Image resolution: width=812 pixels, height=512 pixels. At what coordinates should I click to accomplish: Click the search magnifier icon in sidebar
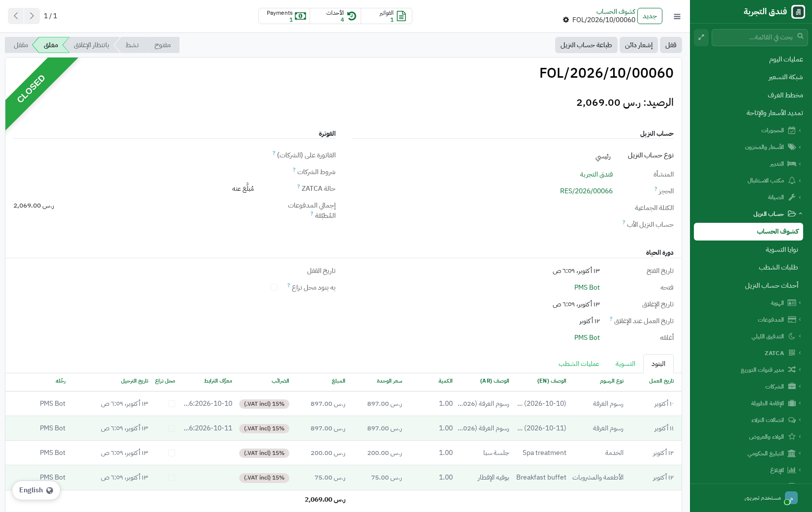[801, 36]
